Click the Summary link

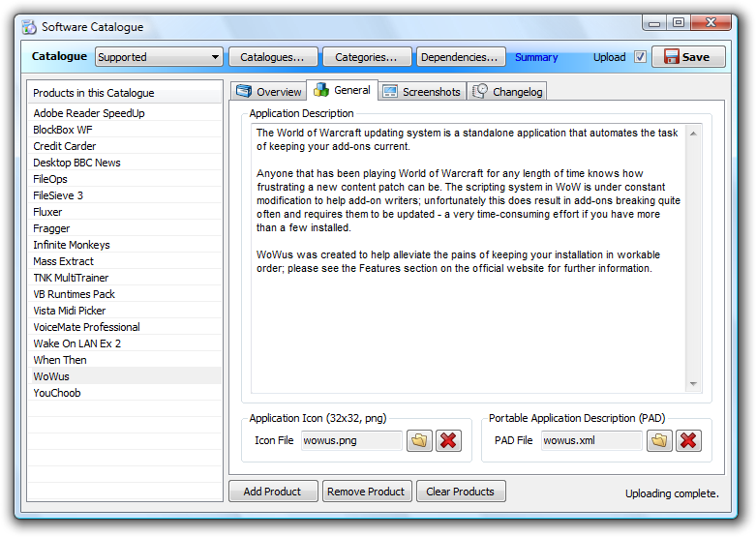[x=536, y=58]
